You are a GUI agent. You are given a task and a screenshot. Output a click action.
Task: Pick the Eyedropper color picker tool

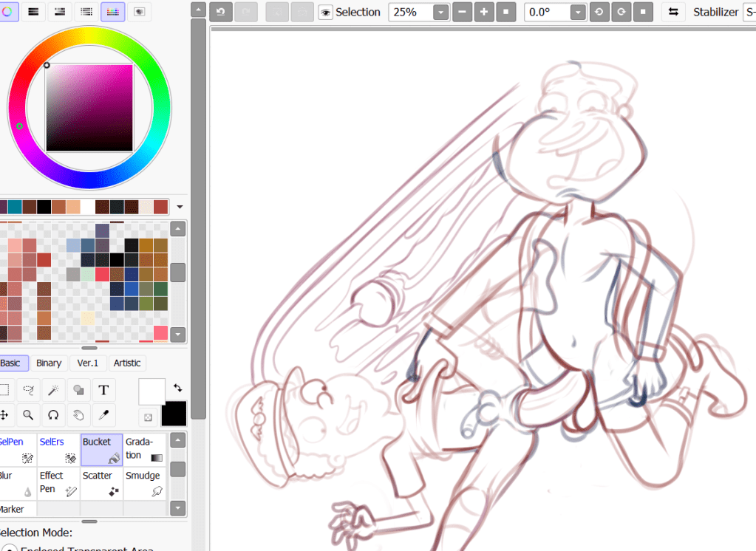point(103,415)
